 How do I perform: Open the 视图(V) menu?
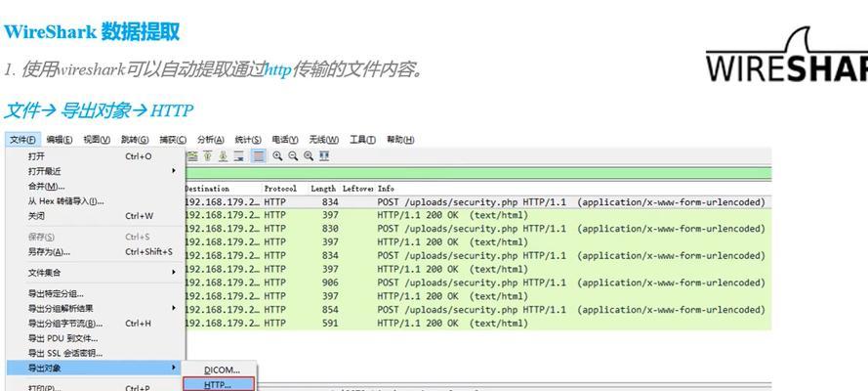[97, 140]
